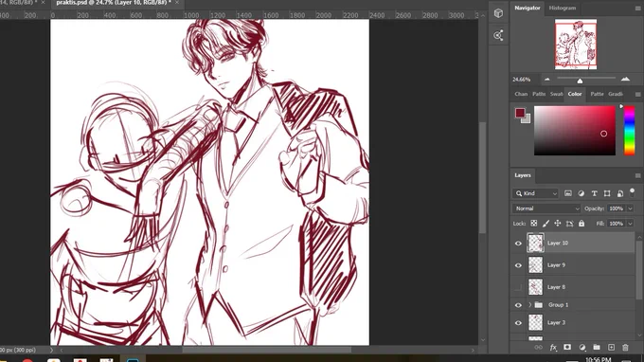Pick a hue on the rainbow spectrum strip
This screenshot has width=644, height=362.
coord(629,131)
